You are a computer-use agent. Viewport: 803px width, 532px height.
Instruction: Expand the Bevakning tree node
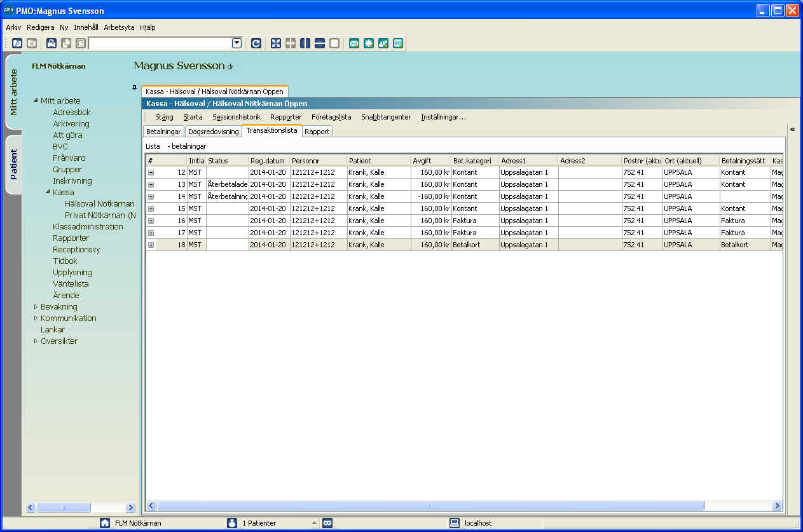[36, 306]
